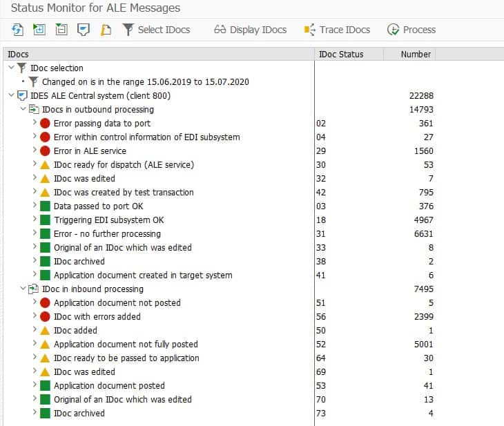Select 'IDES ALE Central system (client 800)'
Screen dimensions: 504x426
(100, 95)
